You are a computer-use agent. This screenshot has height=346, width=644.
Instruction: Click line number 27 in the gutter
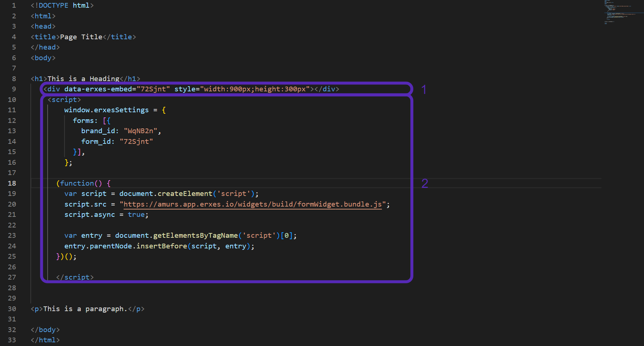tap(12, 277)
